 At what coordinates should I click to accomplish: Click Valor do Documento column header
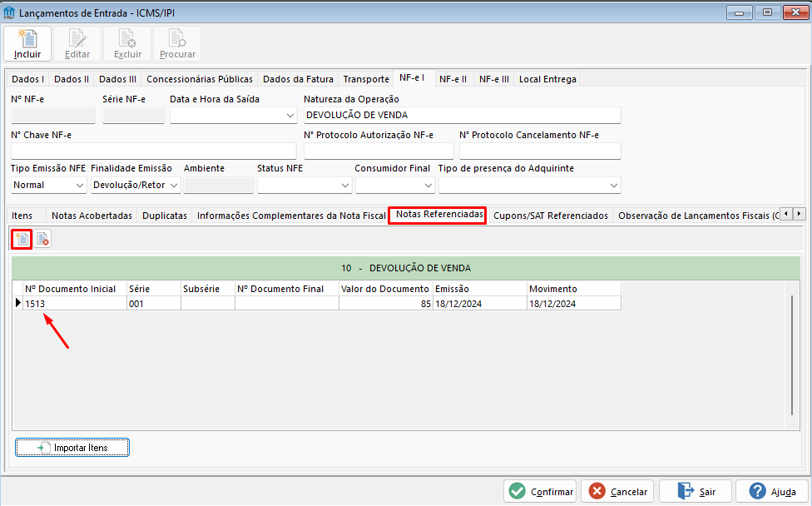coord(386,289)
